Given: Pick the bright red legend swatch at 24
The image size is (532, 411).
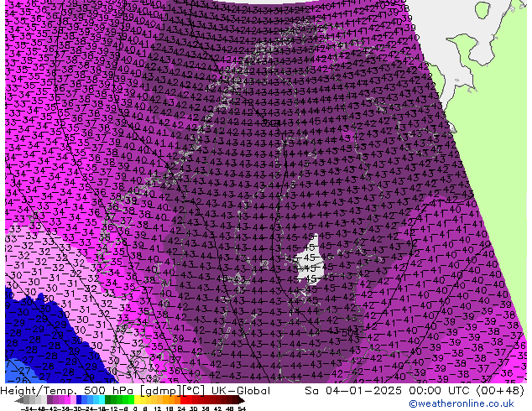Looking at the screenshot, I should [x=183, y=400].
